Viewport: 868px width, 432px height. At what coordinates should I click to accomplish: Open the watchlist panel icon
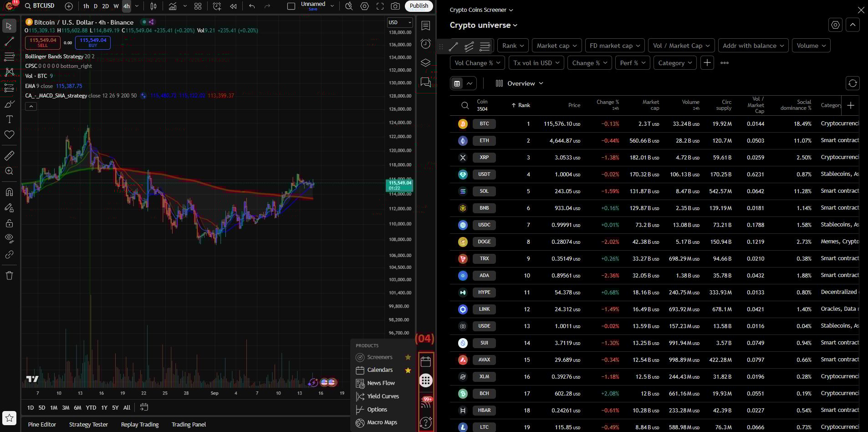(x=425, y=26)
